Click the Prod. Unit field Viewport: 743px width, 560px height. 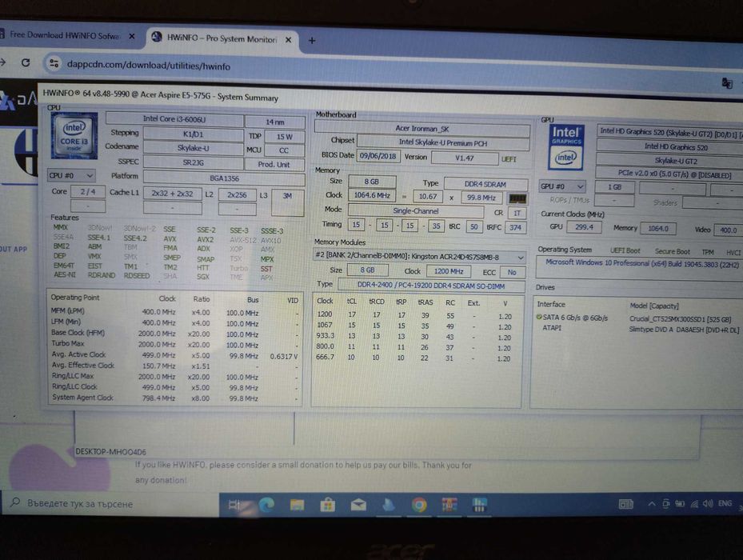pyautogui.click(x=274, y=165)
